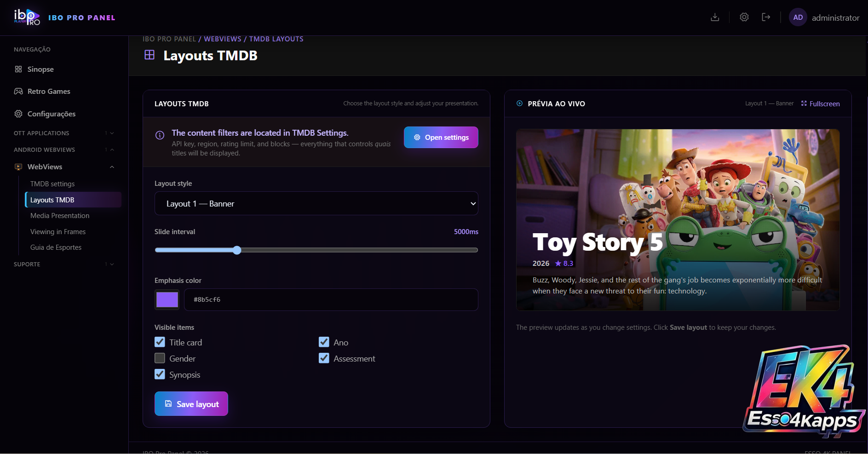Click the Sinopse grid icon
Viewport: 868px width, 454px height.
point(18,69)
